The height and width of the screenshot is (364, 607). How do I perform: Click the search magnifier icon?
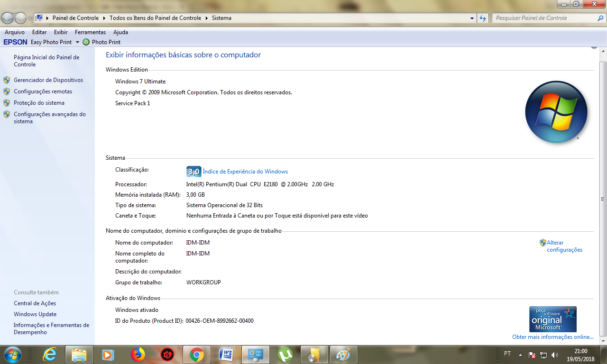point(600,18)
